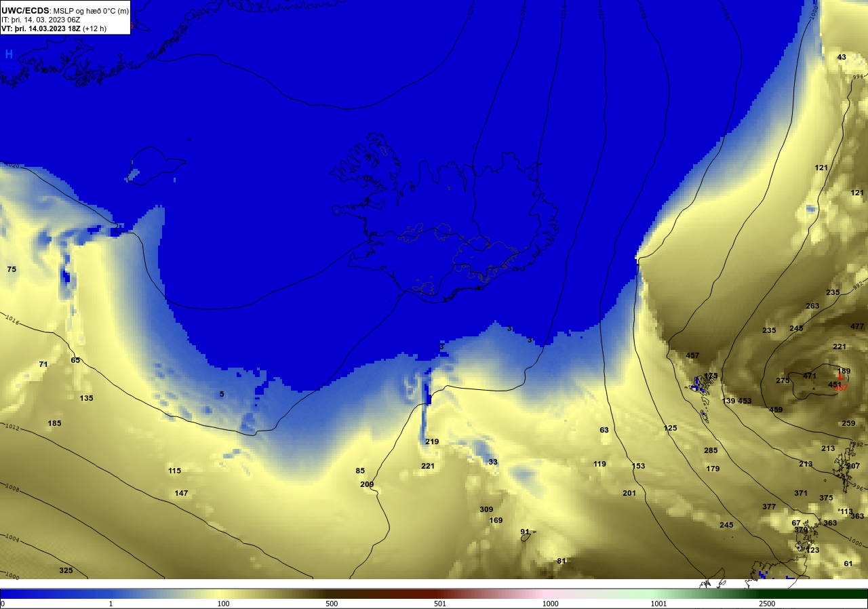The height and width of the screenshot is (609, 868).
Task: Click the height value 179
Action: point(713,469)
